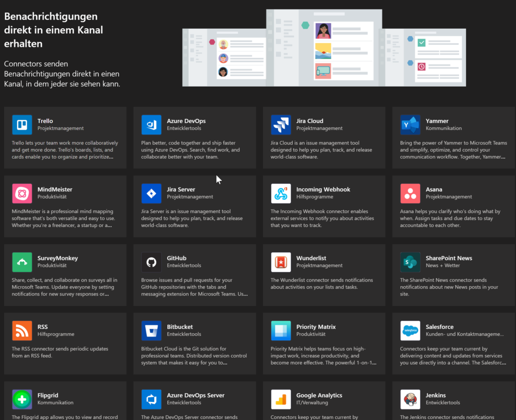Click the Jenkins butler icon
Image resolution: width=516 pixels, height=420 pixels.
click(410, 399)
